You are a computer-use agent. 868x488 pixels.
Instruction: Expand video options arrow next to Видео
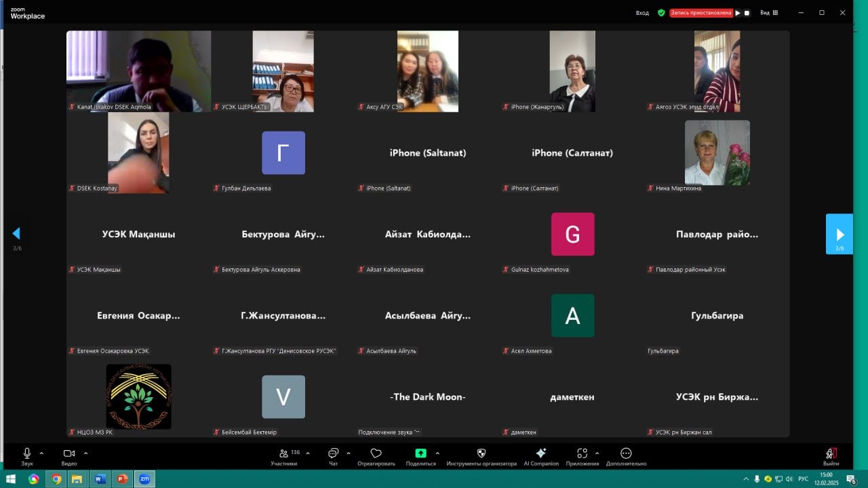[x=85, y=453]
